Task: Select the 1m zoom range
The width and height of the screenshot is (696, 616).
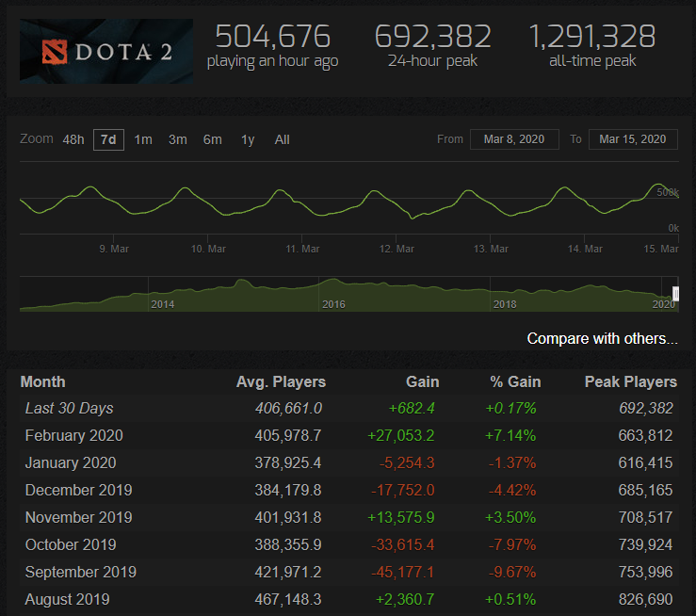Action: pyautogui.click(x=143, y=139)
